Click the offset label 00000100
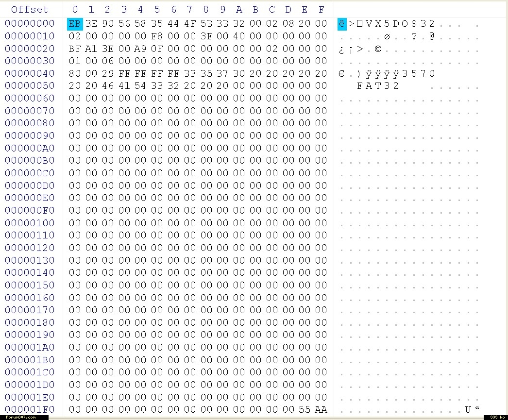The height and width of the screenshot is (420, 508). point(30,223)
